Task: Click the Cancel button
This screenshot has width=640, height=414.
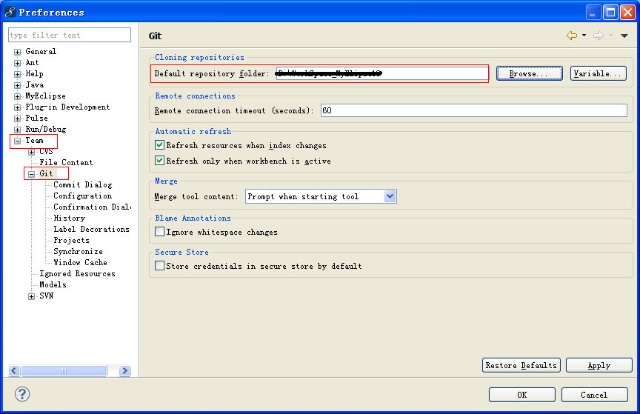Action: [x=594, y=394]
